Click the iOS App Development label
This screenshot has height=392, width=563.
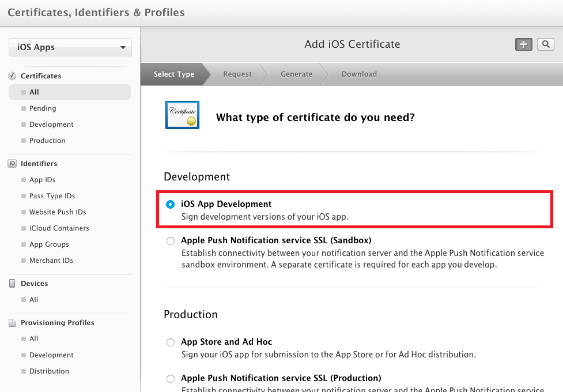(226, 204)
